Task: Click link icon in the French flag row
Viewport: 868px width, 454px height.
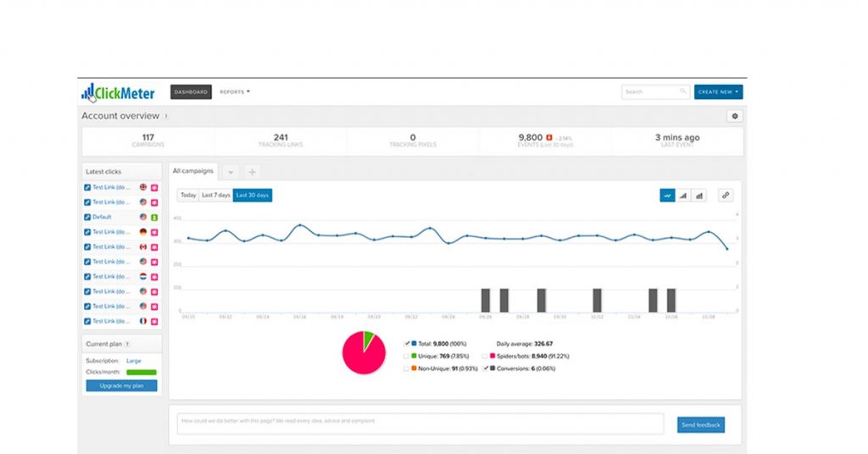Action: (x=87, y=321)
